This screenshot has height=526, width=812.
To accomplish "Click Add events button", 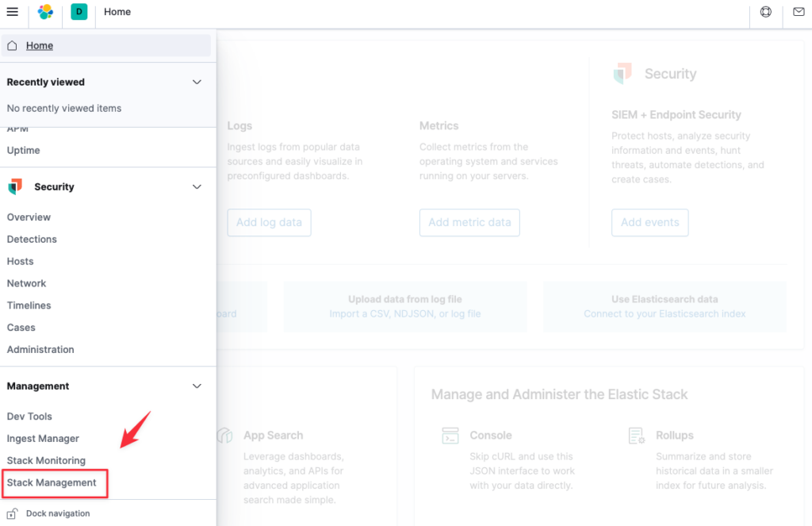I will (x=650, y=222).
